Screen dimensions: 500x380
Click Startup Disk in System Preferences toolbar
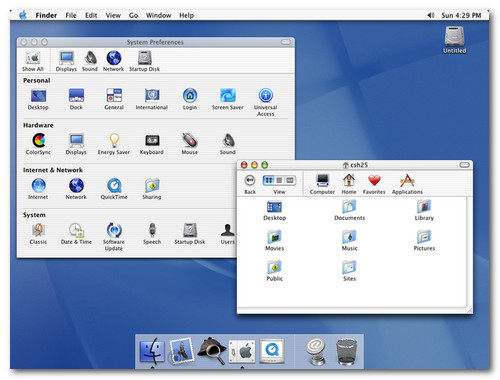(x=144, y=61)
